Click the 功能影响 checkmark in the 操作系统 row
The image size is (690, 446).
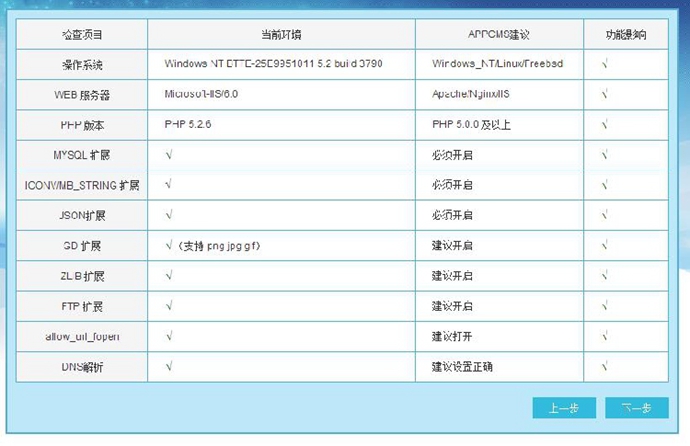(x=605, y=64)
